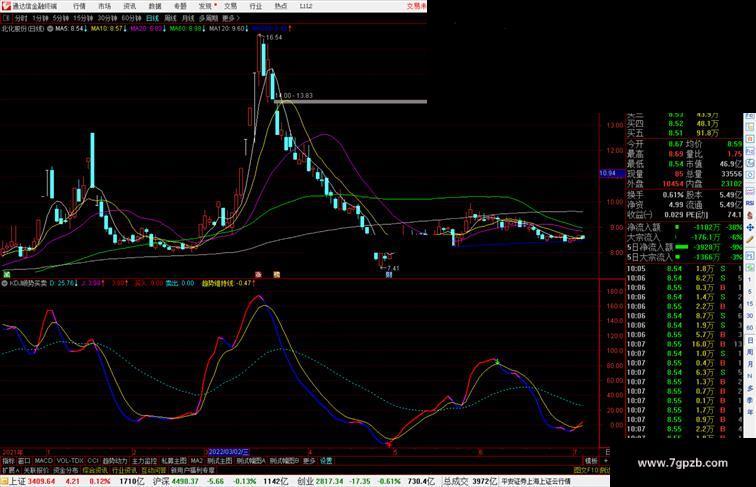
Task: Switch to 1-minute period in right sidebar
Action: tap(750, 280)
